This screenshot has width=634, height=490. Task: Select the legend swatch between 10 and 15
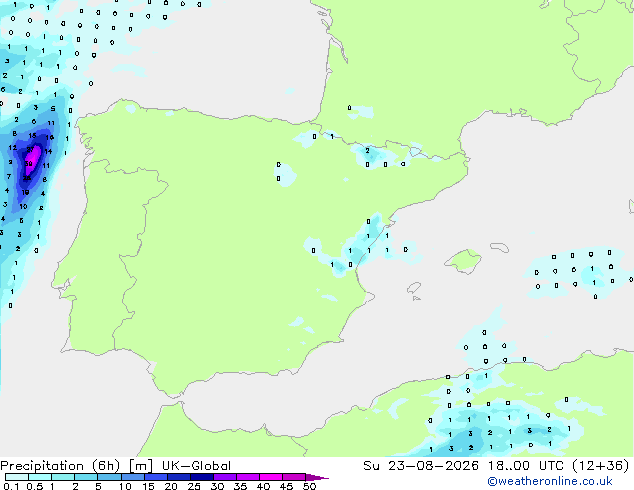tap(133, 477)
